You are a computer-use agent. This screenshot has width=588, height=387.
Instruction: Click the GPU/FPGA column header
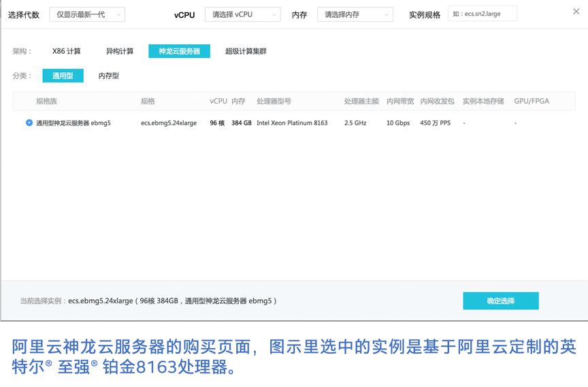coord(532,101)
